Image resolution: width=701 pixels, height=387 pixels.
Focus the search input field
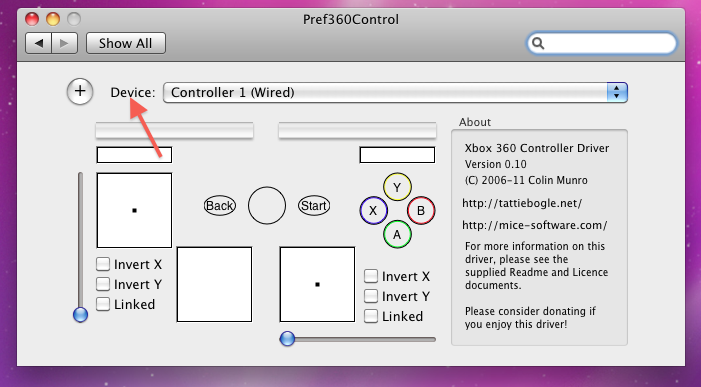[602, 43]
